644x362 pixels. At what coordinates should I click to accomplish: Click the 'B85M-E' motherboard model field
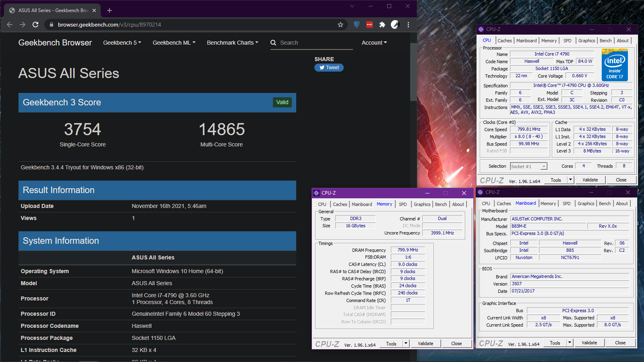548,226
